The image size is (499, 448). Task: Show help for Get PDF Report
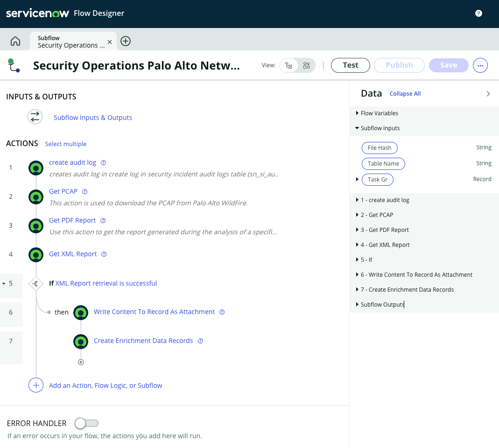click(103, 220)
